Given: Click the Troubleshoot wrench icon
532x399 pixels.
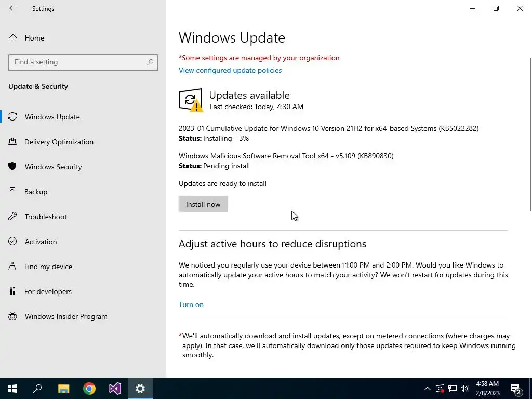Looking at the screenshot, I should click(12, 217).
